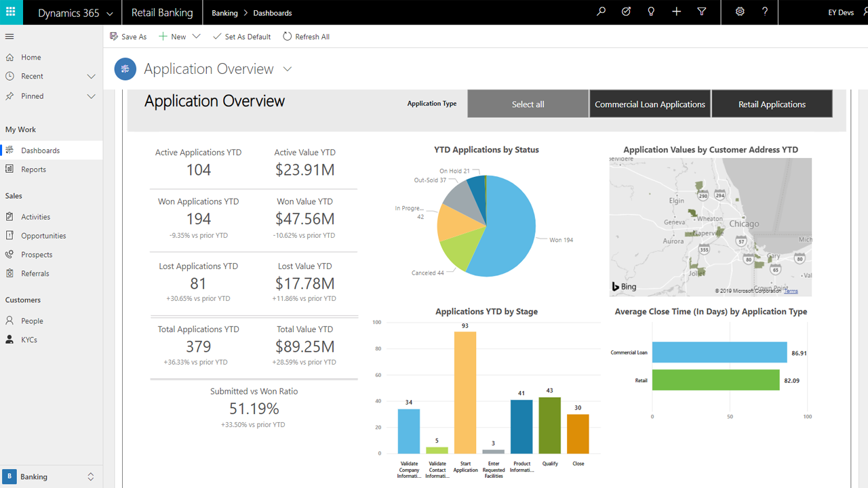This screenshot has width=868, height=488.
Task: Click the Dashboards breadcrumb
Action: (273, 13)
